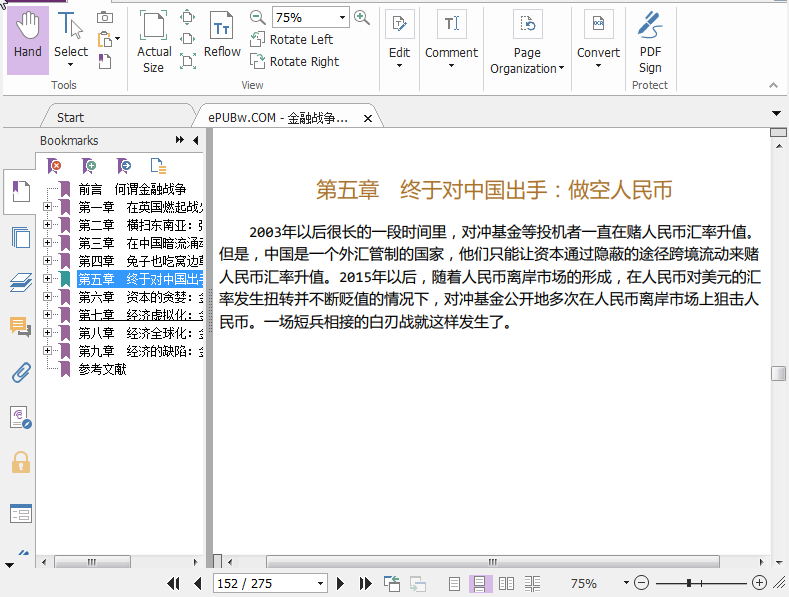Open the Security lock panel
Viewport: 789px width, 597px height.
click(21, 463)
